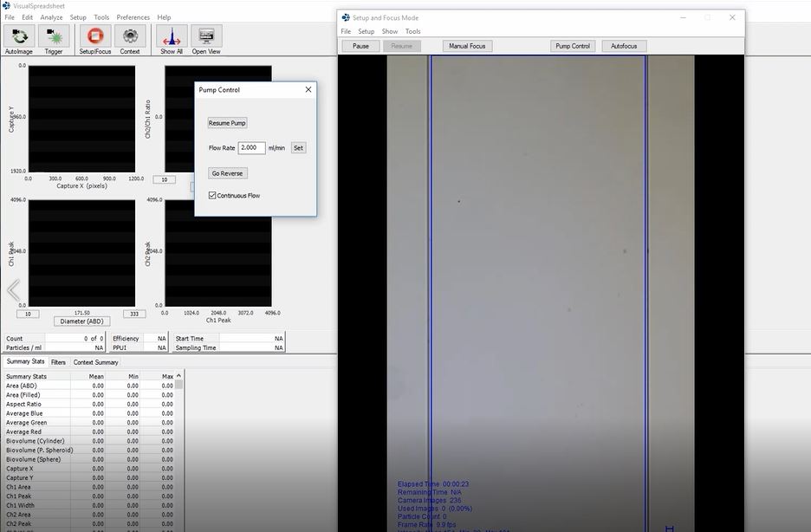Switch to the Context Summary tab
This screenshot has height=532, width=811.
95,362
